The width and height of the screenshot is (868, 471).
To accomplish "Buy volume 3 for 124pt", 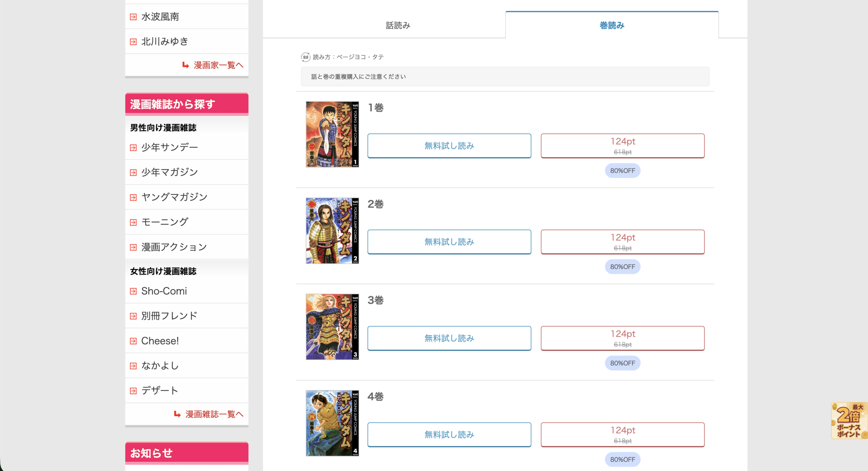I will point(623,338).
